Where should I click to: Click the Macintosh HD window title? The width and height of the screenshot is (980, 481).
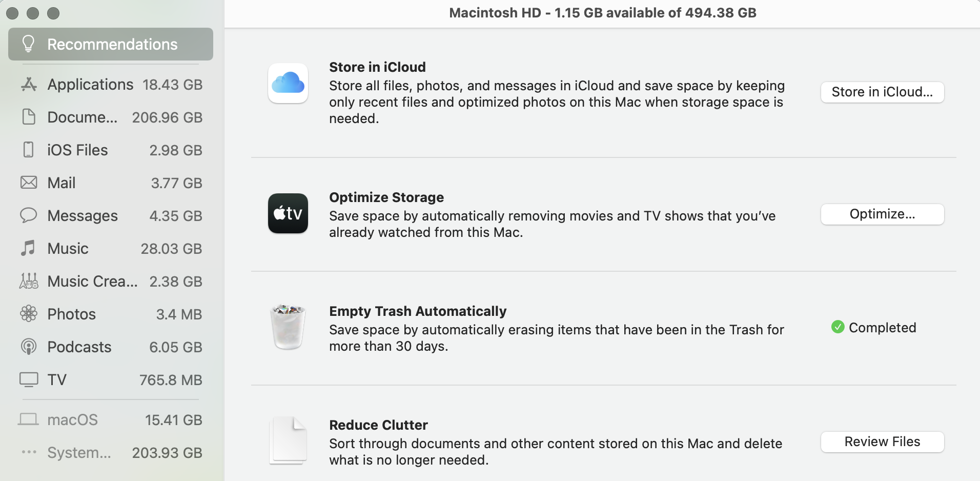point(602,13)
